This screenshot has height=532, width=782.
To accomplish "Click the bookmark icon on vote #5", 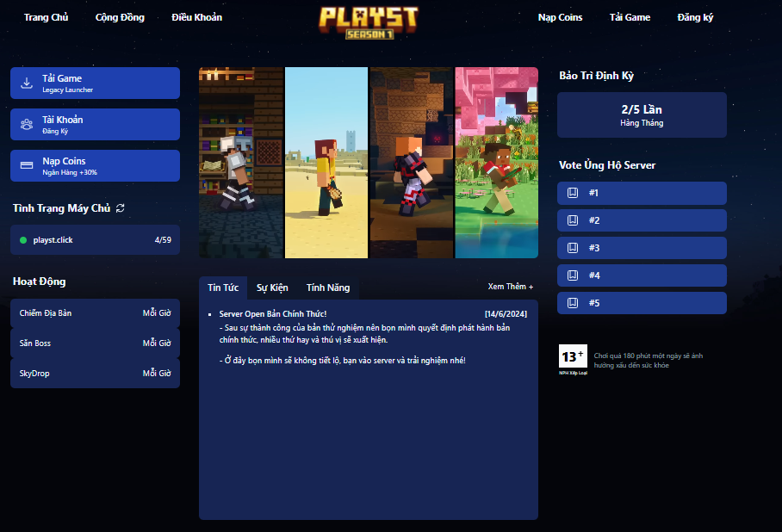I will pyautogui.click(x=573, y=303).
